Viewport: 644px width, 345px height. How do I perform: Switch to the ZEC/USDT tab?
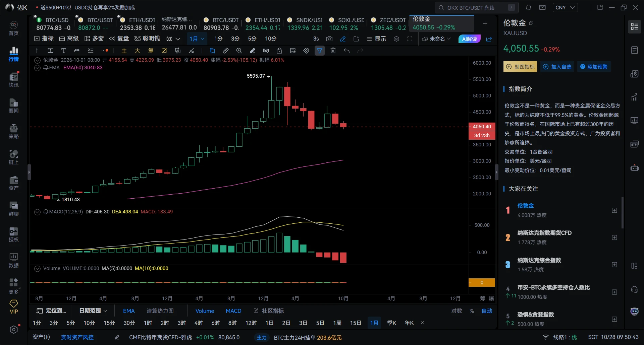[x=388, y=24]
